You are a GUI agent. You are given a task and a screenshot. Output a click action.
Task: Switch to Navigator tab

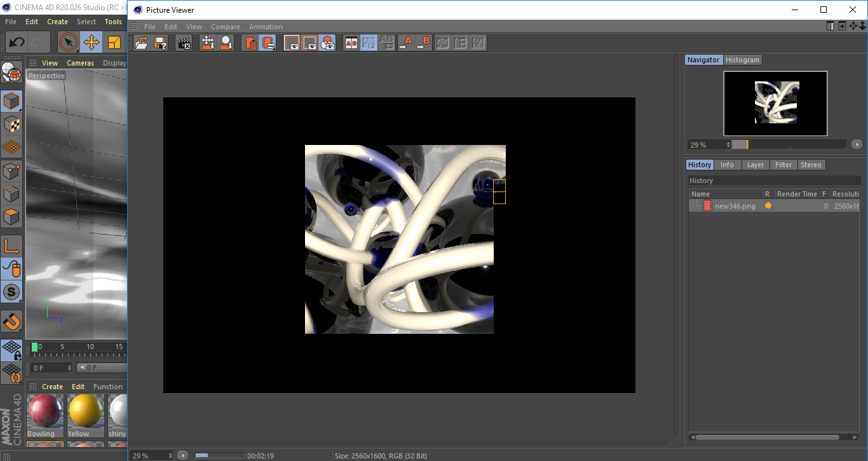click(703, 60)
